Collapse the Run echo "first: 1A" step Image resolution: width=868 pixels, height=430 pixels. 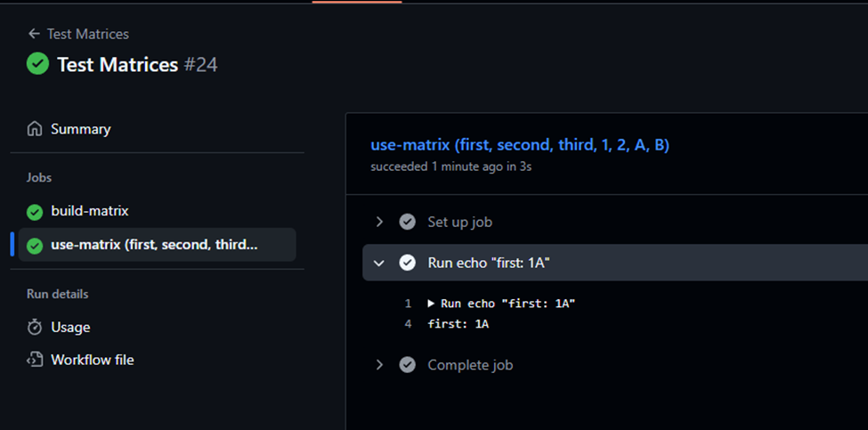coord(379,263)
